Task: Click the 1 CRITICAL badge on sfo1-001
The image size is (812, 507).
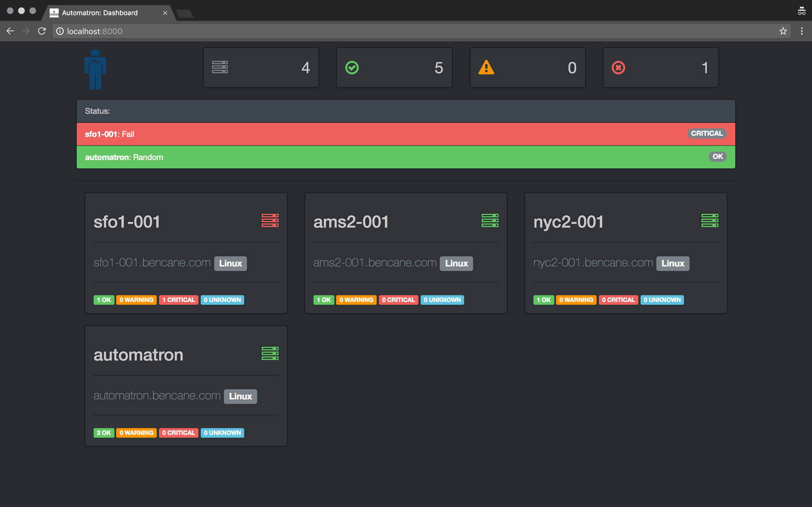Action: click(x=178, y=300)
